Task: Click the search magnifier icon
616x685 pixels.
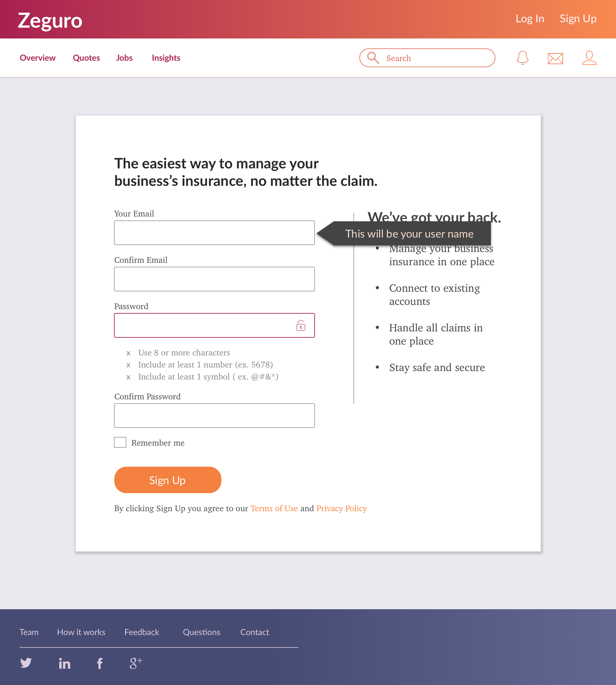Action: [x=373, y=58]
